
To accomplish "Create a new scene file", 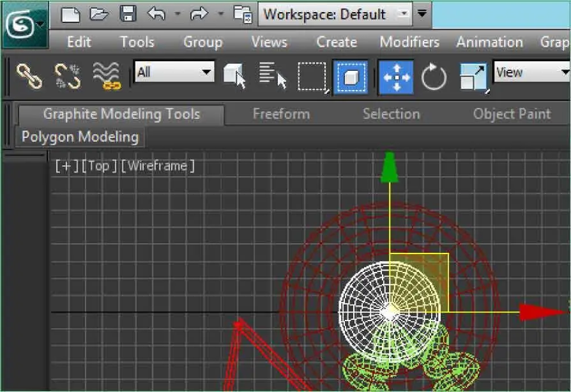I will pos(71,15).
